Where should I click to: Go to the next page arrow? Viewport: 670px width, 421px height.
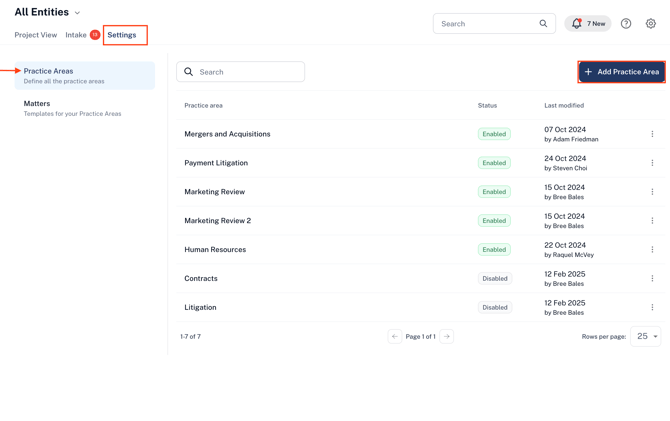point(447,336)
